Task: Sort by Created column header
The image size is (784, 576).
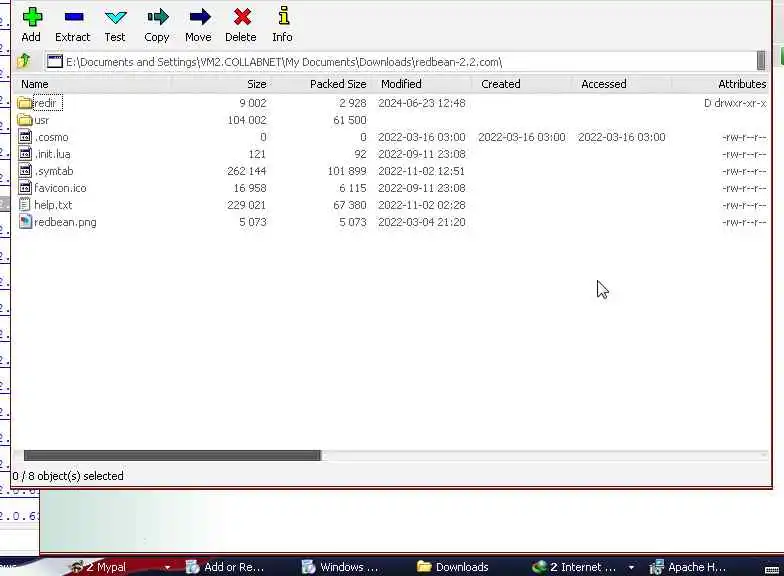Action: click(x=500, y=84)
